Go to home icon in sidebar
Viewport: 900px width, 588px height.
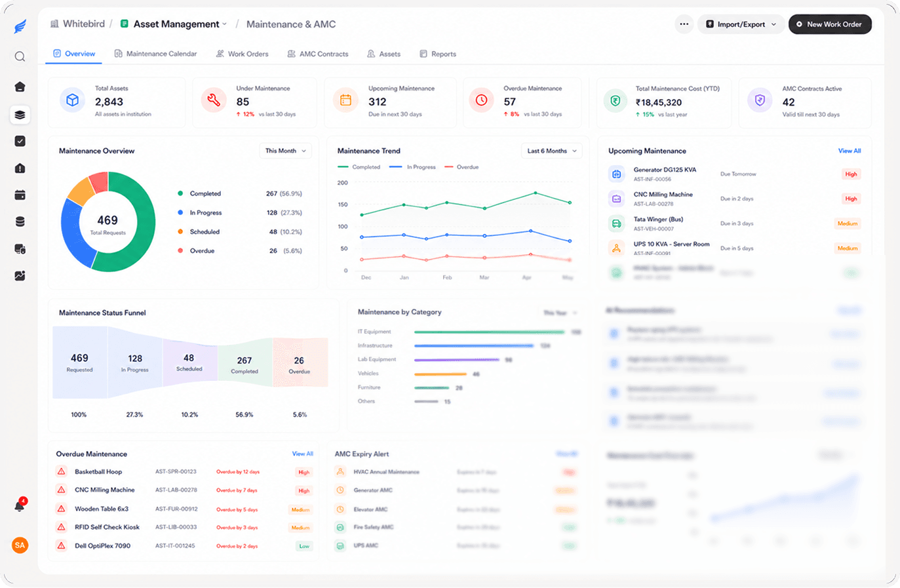point(20,87)
